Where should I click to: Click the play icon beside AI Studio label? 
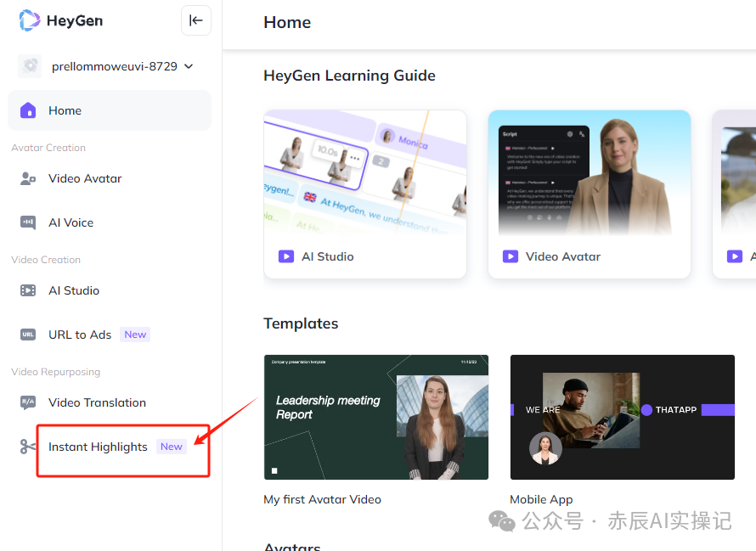coord(286,256)
